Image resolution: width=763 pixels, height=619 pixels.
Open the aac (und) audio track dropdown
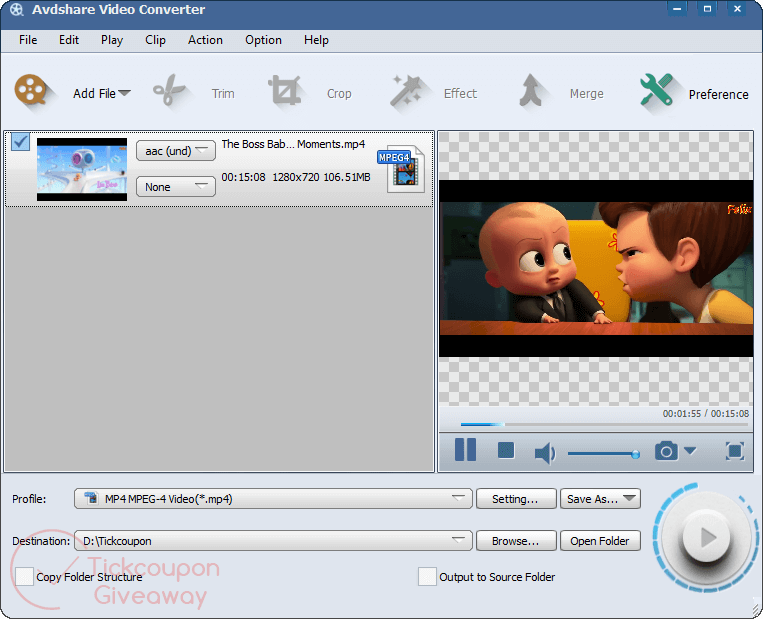pos(176,151)
